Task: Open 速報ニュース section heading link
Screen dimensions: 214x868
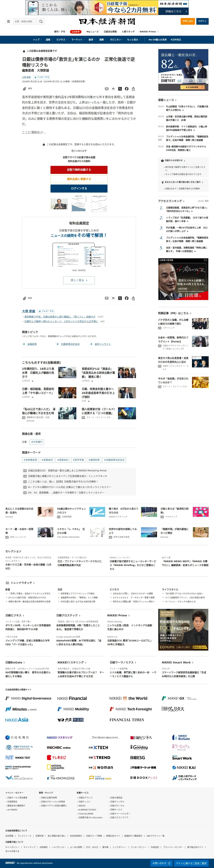Action: [x=167, y=100]
